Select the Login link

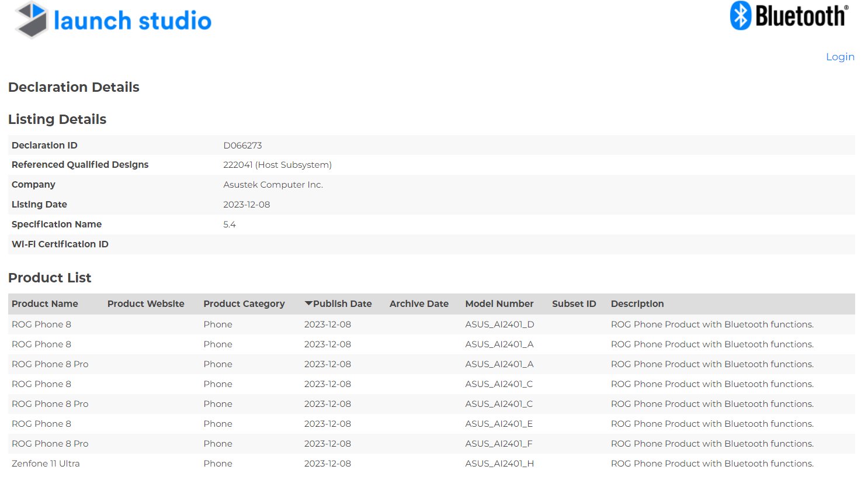pyautogui.click(x=840, y=57)
